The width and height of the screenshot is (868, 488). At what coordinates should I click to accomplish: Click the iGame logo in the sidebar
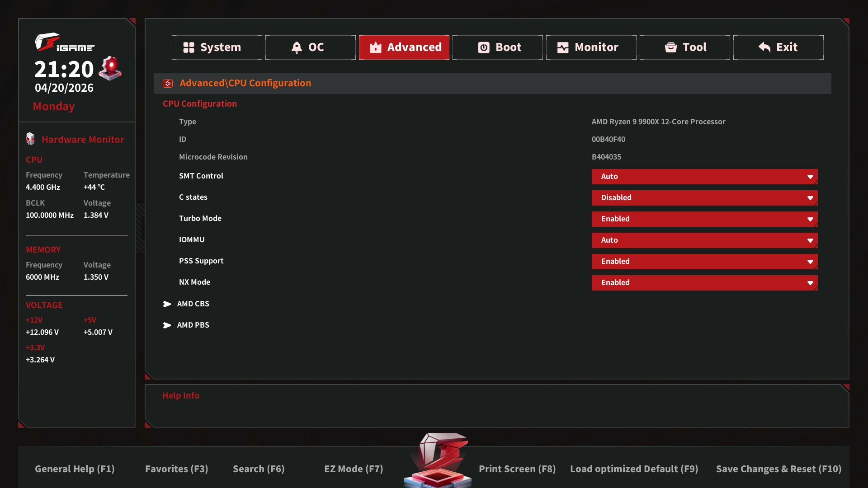click(65, 42)
